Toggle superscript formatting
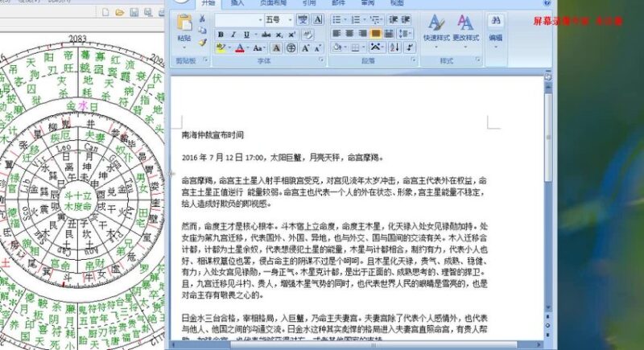 tap(292, 35)
